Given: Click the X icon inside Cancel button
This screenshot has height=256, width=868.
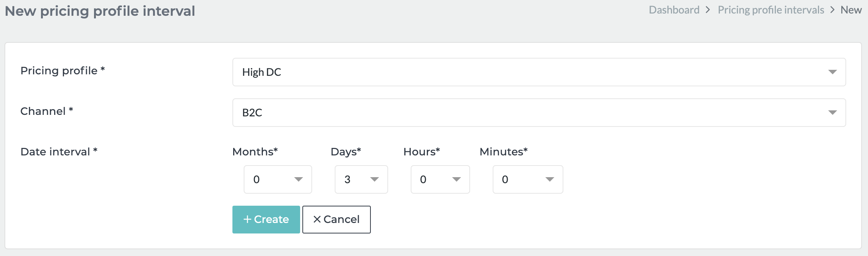Looking at the screenshot, I should click(316, 219).
